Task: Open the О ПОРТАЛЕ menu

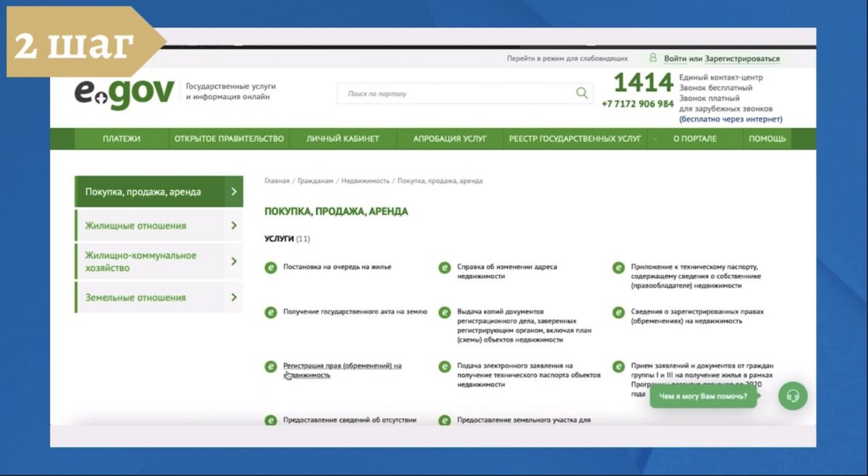Action: [x=695, y=139]
